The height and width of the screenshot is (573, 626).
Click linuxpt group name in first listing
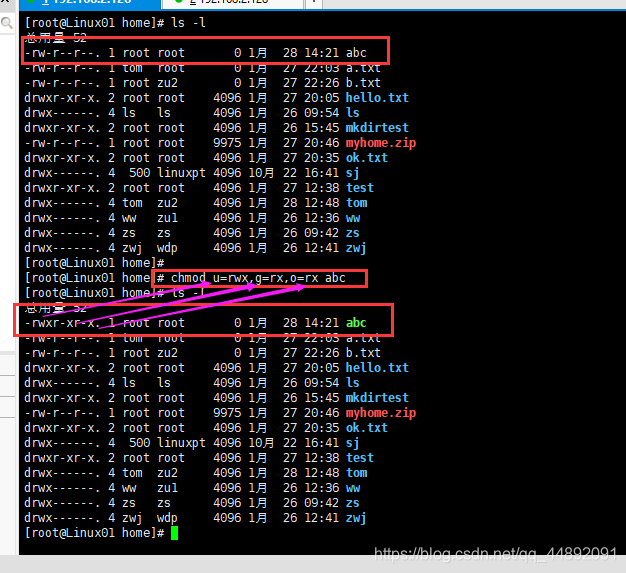pyautogui.click(x=182, y=173)
